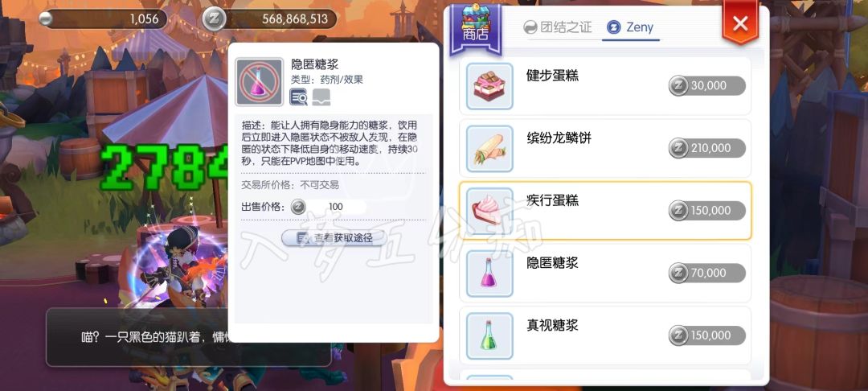Select the 缤纷龙鳞饼 wrap icon
The image size is (868, 391).
(x=489, y=148)
